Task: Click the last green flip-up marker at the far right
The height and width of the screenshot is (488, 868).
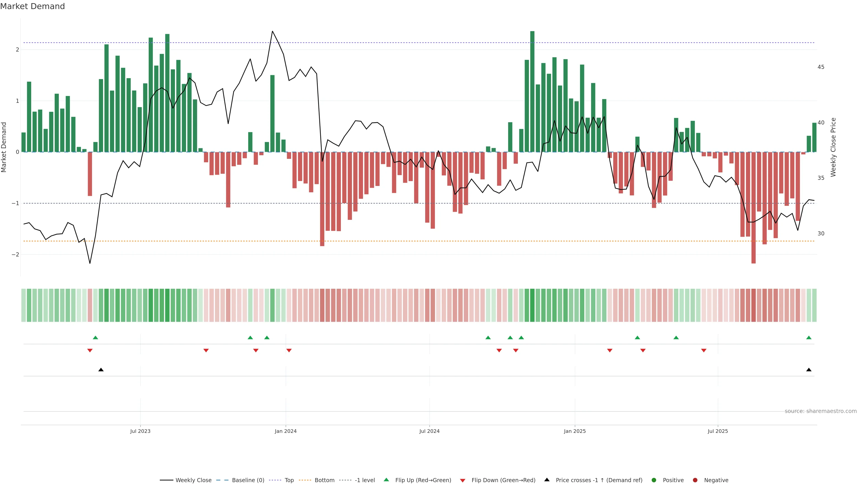Action: tap(809, 338)
